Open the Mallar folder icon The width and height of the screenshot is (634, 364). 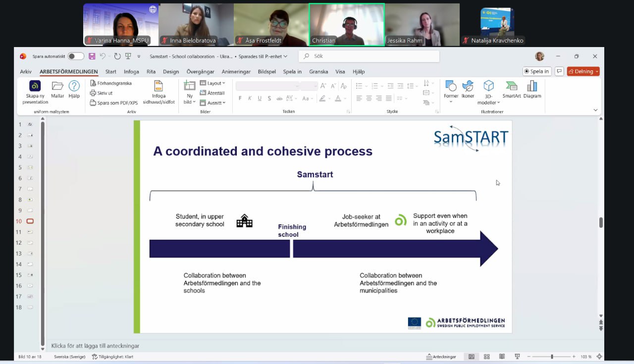pyautogui.click(x=57, y=86)
